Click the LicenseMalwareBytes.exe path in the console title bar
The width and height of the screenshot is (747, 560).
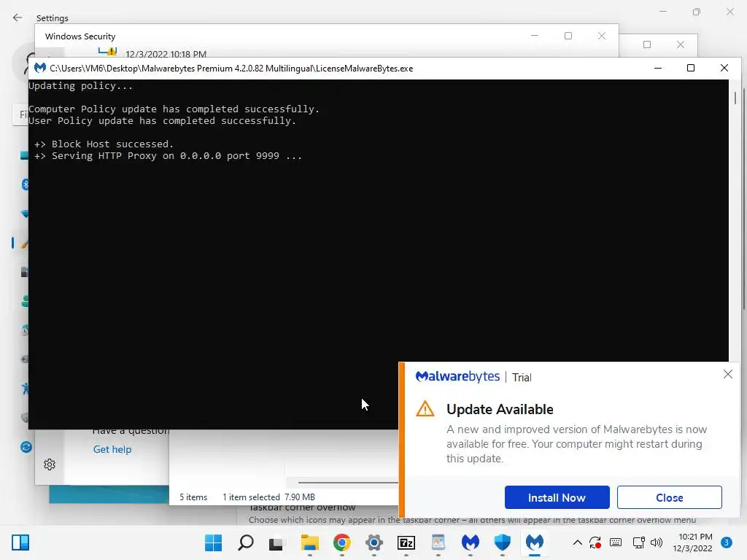pyautogui.click(x=231, y=68)
